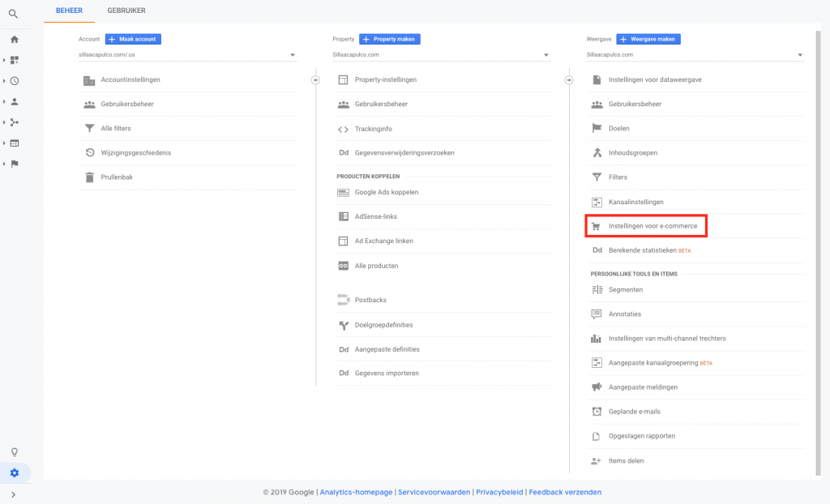Image resolution: width=830 pixels, height=504 pixels.
Task: Open Conversions flag icon in sidebar
Action: (15, 164)
